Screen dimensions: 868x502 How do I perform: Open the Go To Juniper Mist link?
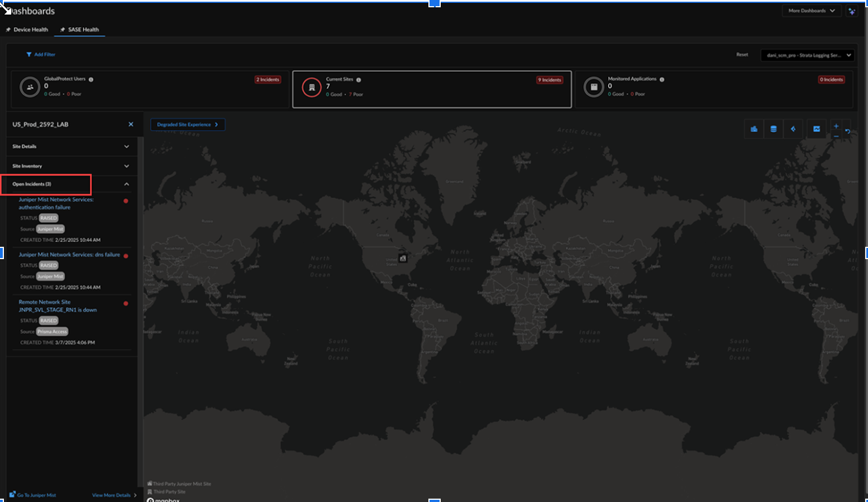click(x=36, y=495)
